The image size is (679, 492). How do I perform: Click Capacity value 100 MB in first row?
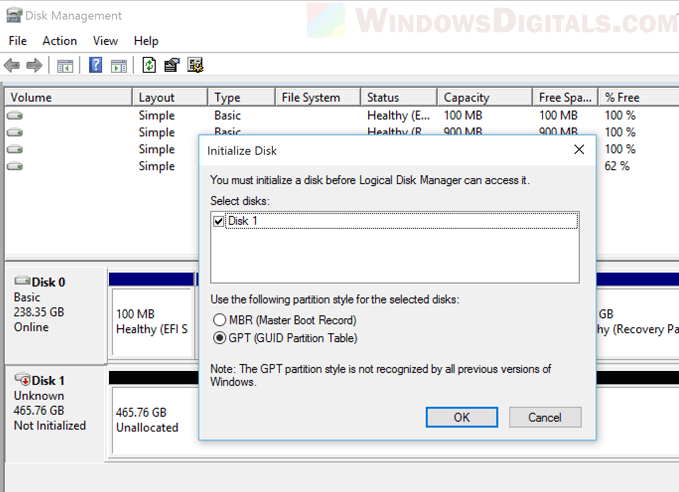[463, 116]
